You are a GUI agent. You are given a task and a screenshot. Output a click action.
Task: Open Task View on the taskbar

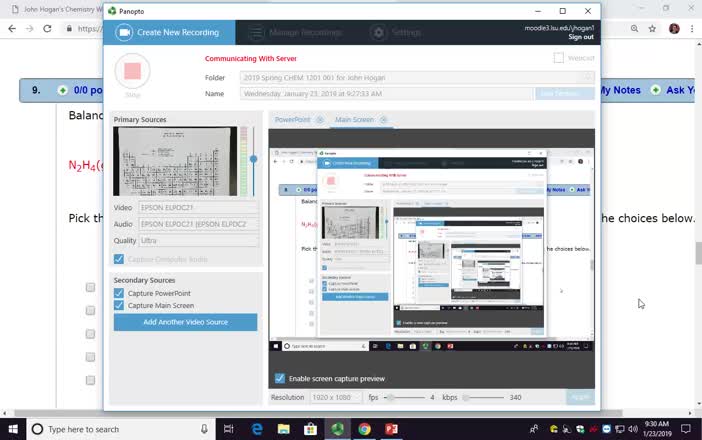click(x=229, y=429)
